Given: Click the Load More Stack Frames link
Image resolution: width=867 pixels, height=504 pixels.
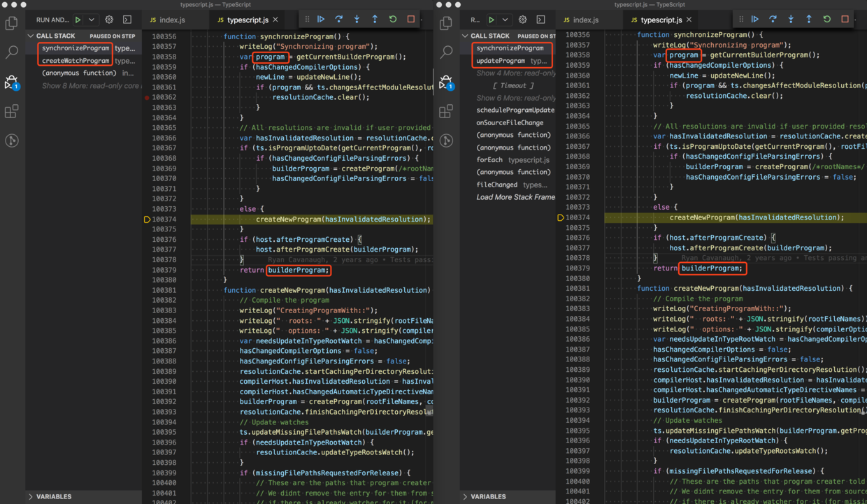Looking at the screenshot, I should click(x=515, y=197).
